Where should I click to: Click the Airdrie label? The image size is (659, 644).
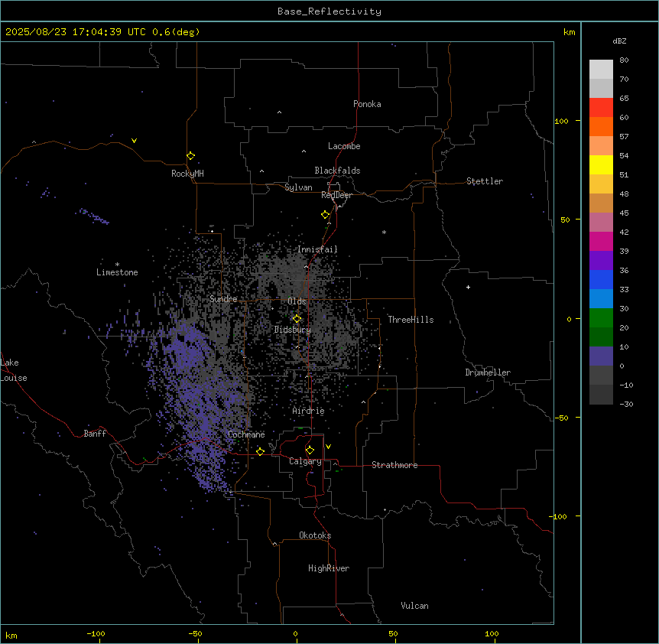pos(309,411)
